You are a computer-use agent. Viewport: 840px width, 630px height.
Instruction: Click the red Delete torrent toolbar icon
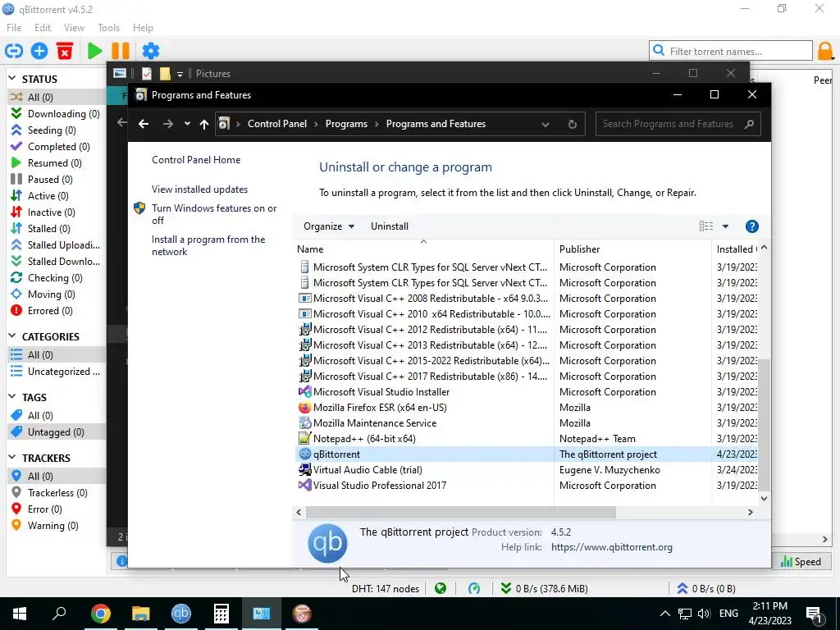coord(65,51)
